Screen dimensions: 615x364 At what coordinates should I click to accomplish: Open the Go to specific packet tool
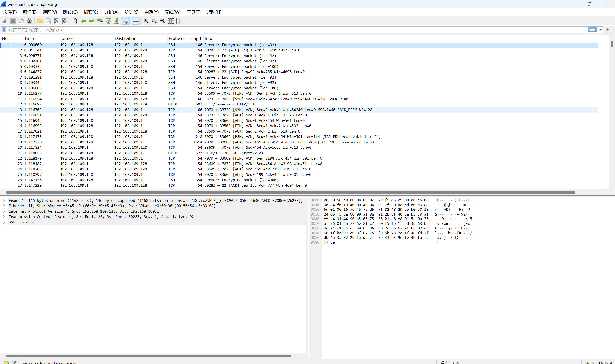click(100, 21)
